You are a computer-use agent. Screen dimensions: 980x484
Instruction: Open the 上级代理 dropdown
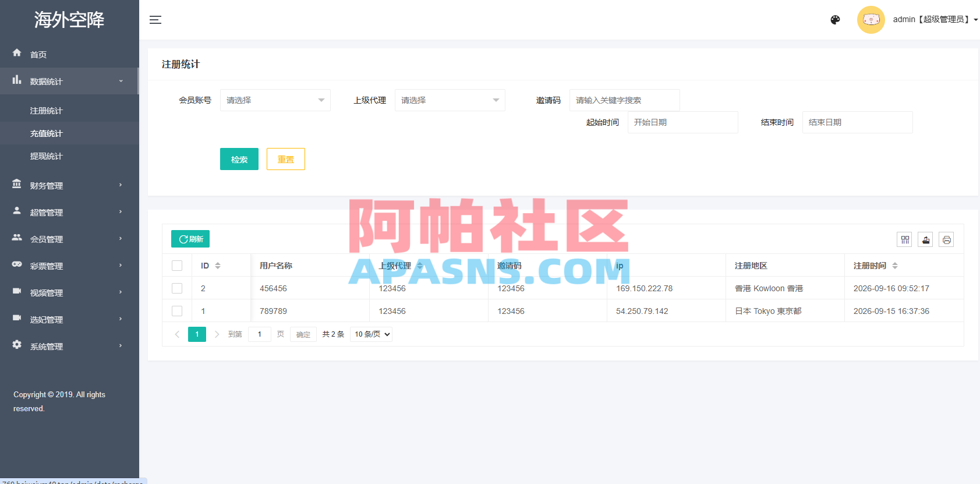pyautogui.click(x=450, y=100)
